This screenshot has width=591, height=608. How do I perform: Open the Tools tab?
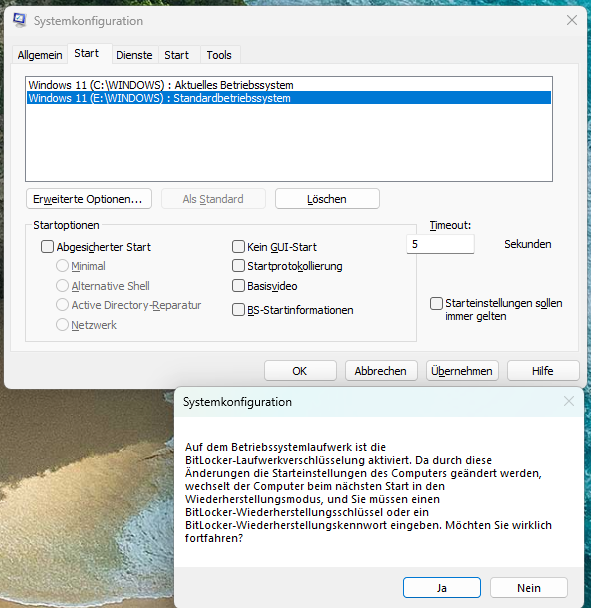(219, 55)
